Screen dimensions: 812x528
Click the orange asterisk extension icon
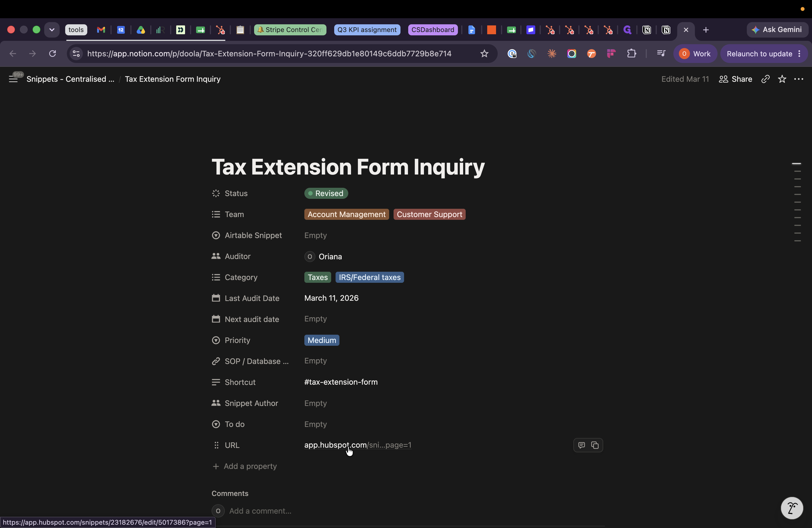[552, 54]
